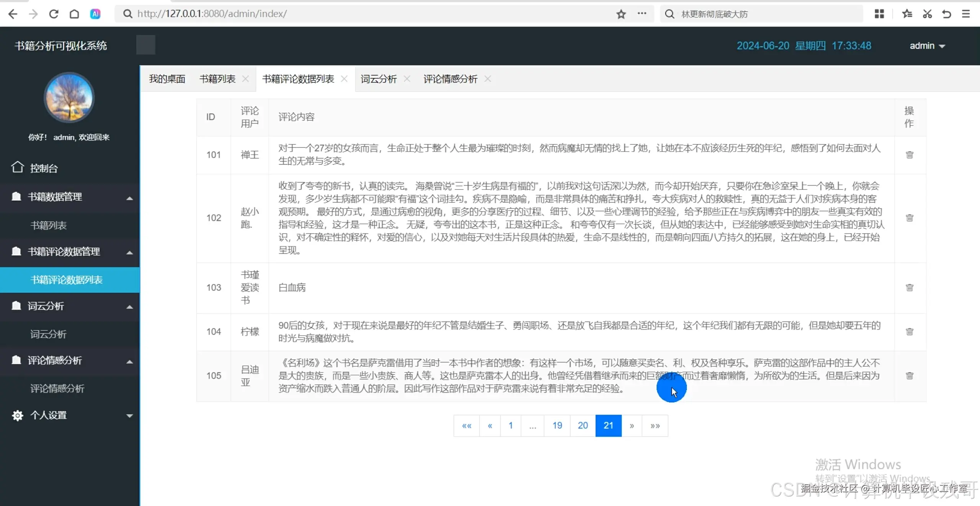Reload the page with the refresh icon
Viewport: 980px width, 506px height.
tap(54, 14)
